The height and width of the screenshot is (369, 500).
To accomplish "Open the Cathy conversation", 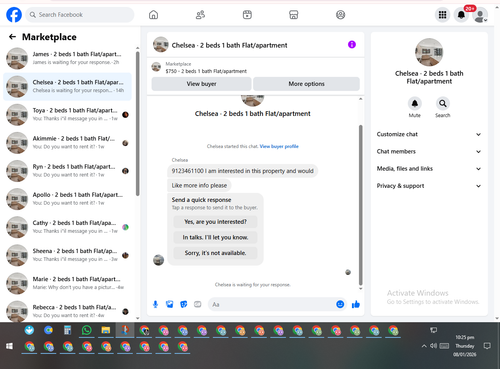I will pos(67,227).
